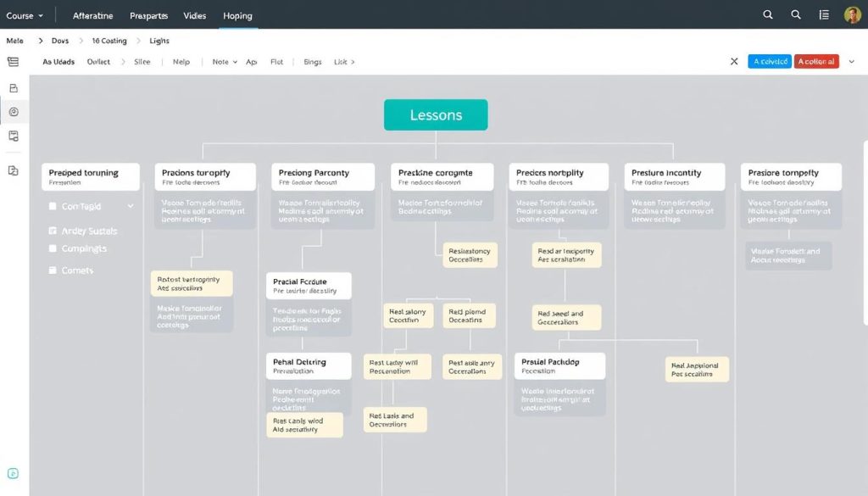Open the copy pages icon in left sidebar
Image resolution: width=868 pixels, height=496 pixels.
(13, 170)
